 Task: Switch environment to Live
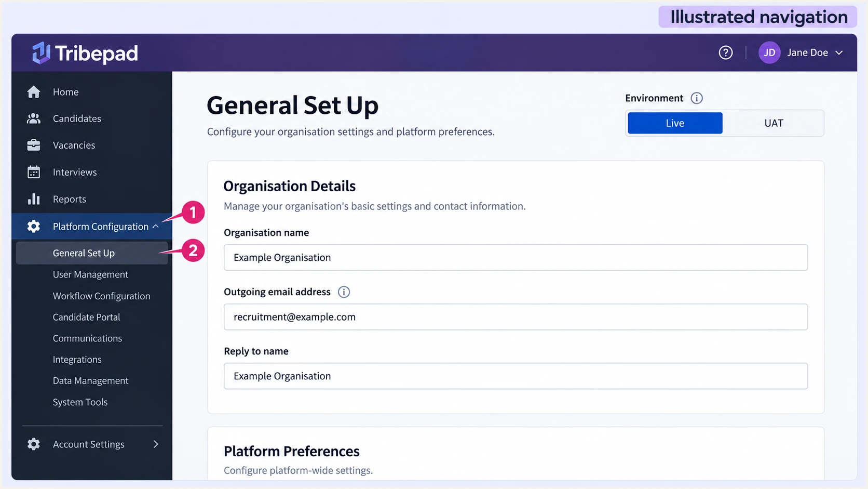[675, 123]
